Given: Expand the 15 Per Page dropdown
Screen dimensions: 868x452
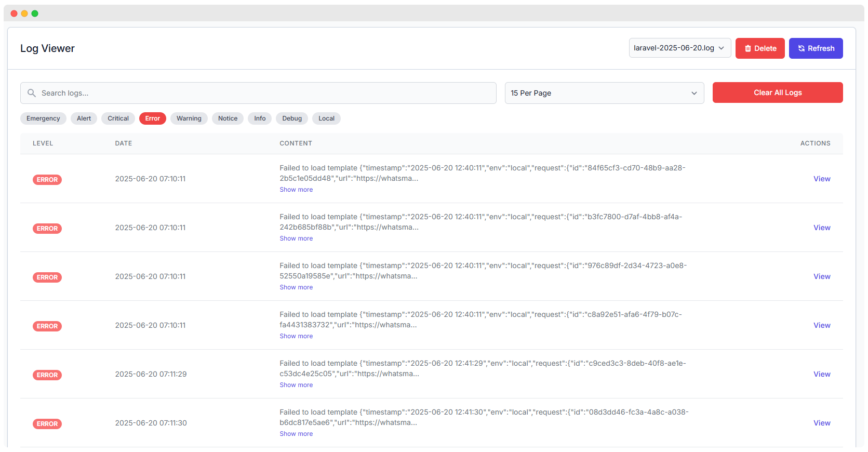Looking at the screenshot, I should [604, 93].
